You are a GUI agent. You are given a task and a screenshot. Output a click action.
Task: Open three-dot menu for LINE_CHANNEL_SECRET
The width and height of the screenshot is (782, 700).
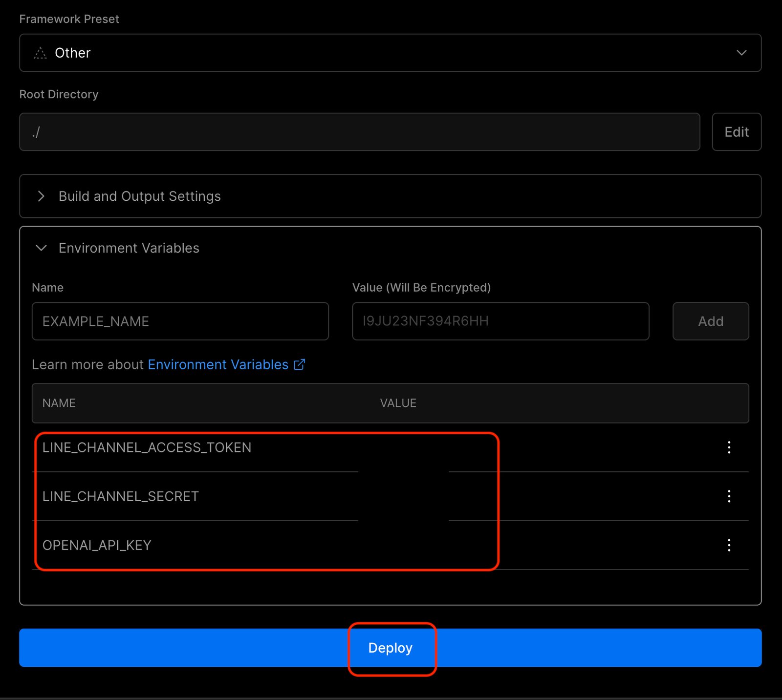729,496
